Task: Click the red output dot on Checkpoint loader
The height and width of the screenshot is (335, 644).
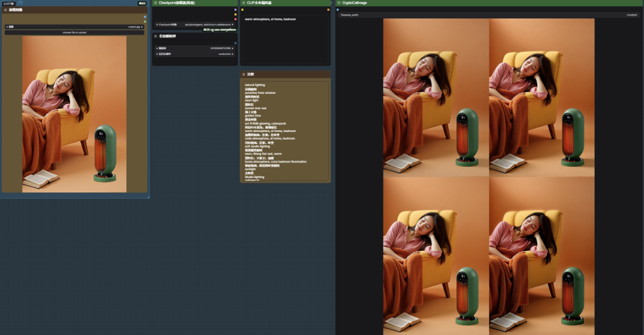Action: [236, 19]
